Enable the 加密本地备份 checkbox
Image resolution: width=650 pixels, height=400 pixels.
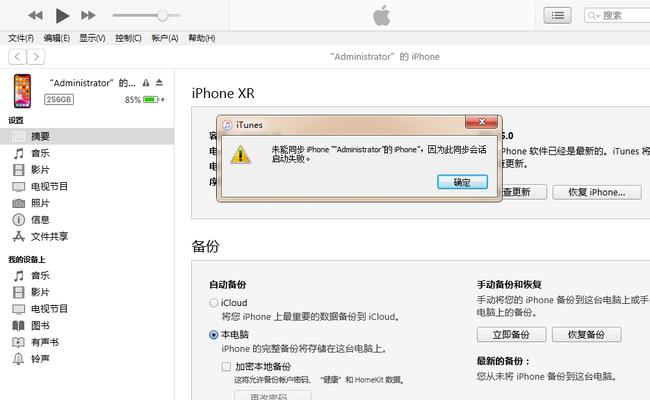click(226, 366)
